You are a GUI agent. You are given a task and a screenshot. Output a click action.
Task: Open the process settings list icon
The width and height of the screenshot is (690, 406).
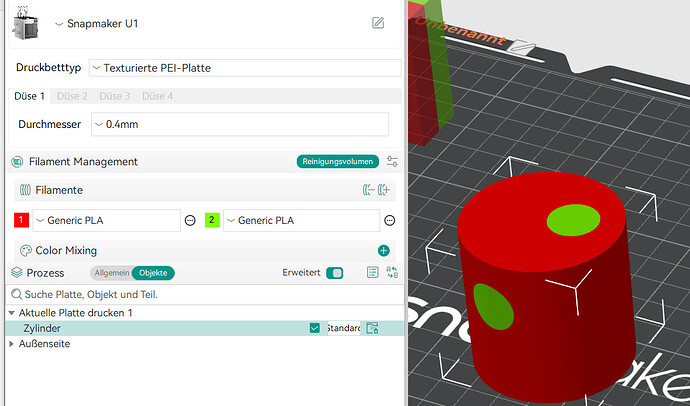372,272
